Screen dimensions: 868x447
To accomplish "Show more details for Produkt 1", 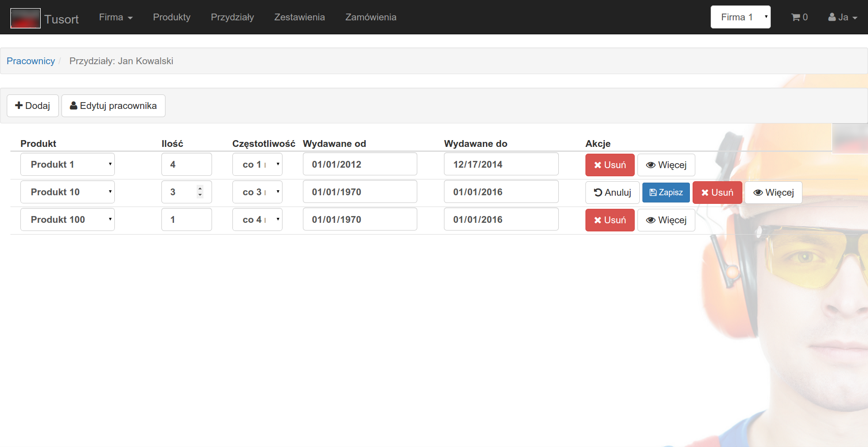I will tap(666, 165).
